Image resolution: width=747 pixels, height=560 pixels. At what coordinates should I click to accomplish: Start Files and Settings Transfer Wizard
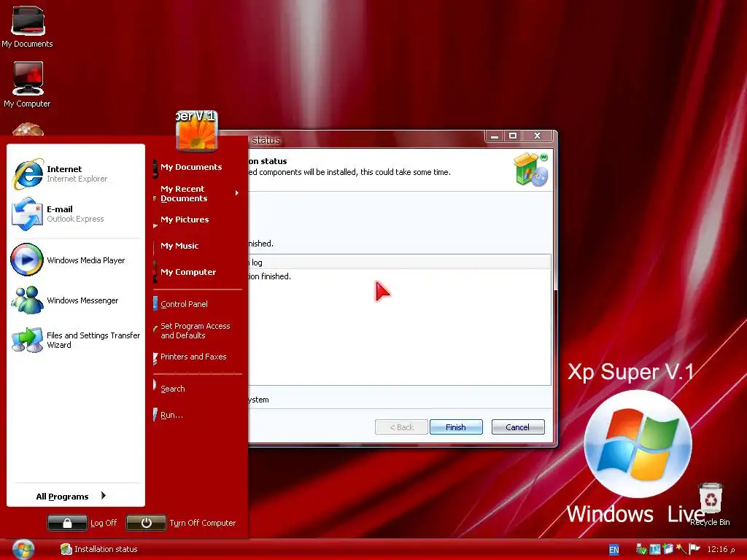coord(76,340)
